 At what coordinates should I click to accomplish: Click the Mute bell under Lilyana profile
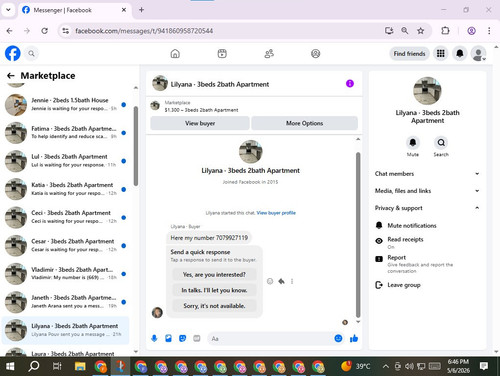(413, 143)
